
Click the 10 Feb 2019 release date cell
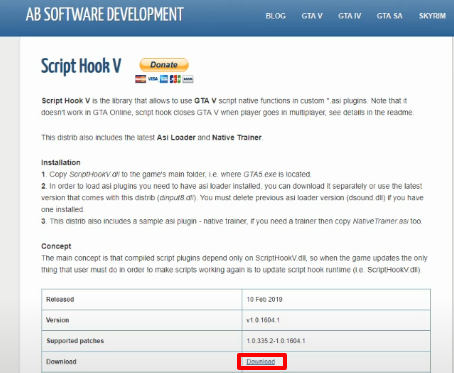click(336, 299)
